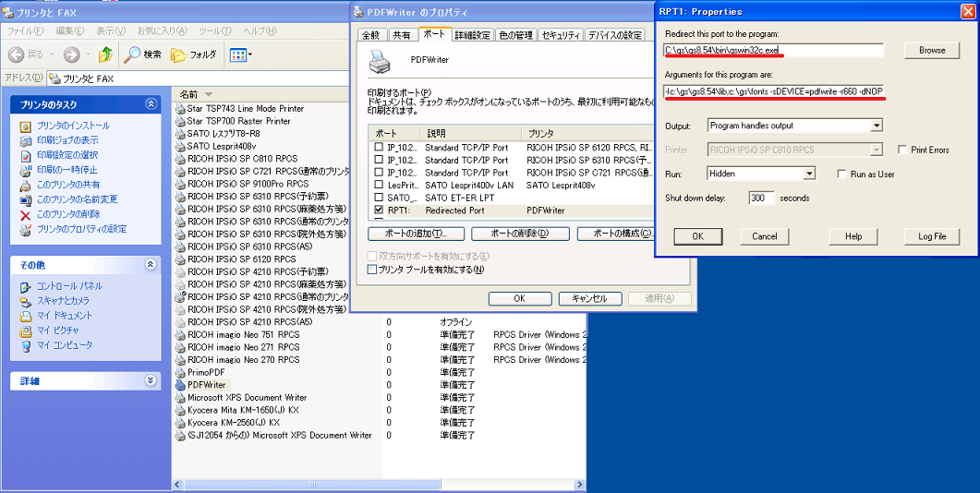This screenshot has width=980, height=493.
Task: Expand the 詳細 panel chevron
Action: (150, 379)
